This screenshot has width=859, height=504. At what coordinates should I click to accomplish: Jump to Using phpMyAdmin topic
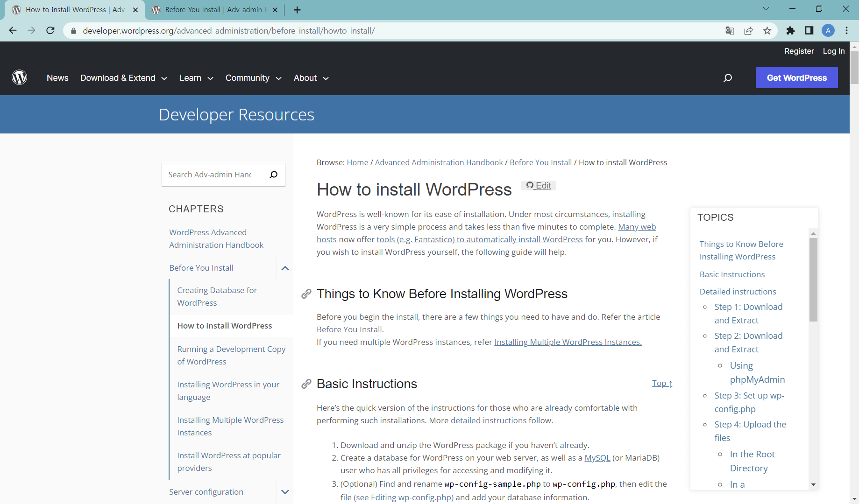click(x=757, y=372)
